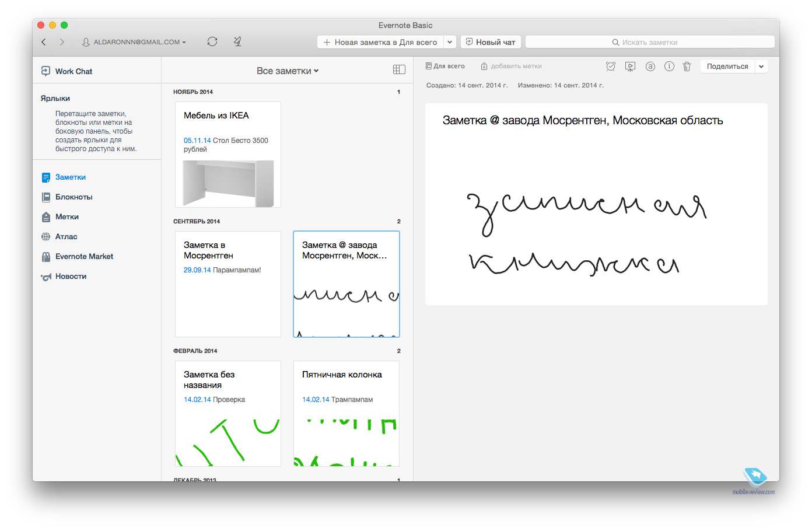This screenshot has height=528, width=812.
Task: Show note info icon
Action: tap(669, 67)
